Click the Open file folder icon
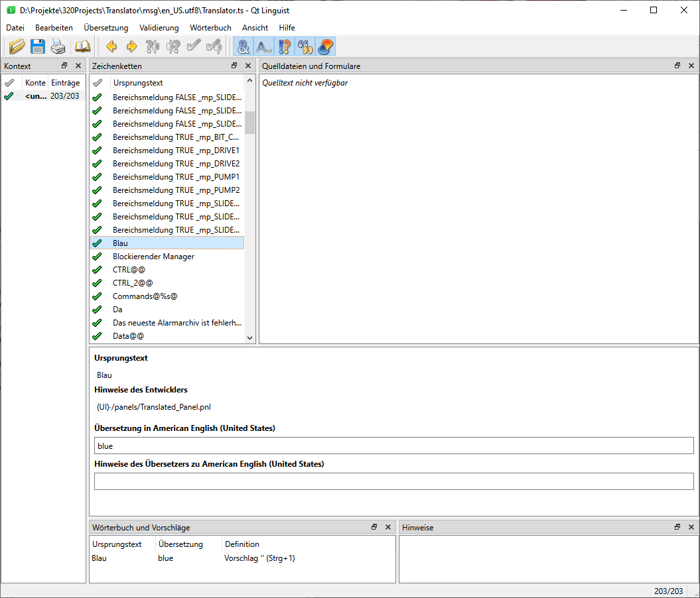 [17, 46]
